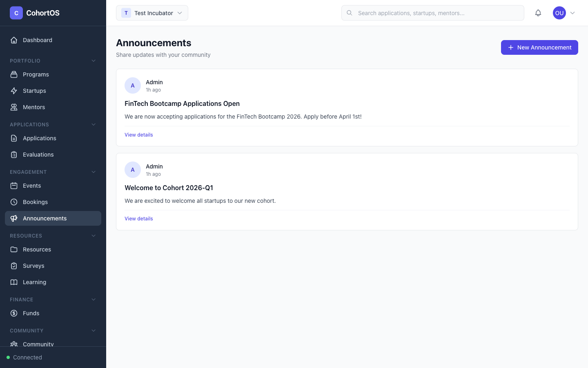The height and width of the screenshot is (368, 588).
Task: Click the notifications bell icon
Action: pyautogui.click(x=538, y=13)
